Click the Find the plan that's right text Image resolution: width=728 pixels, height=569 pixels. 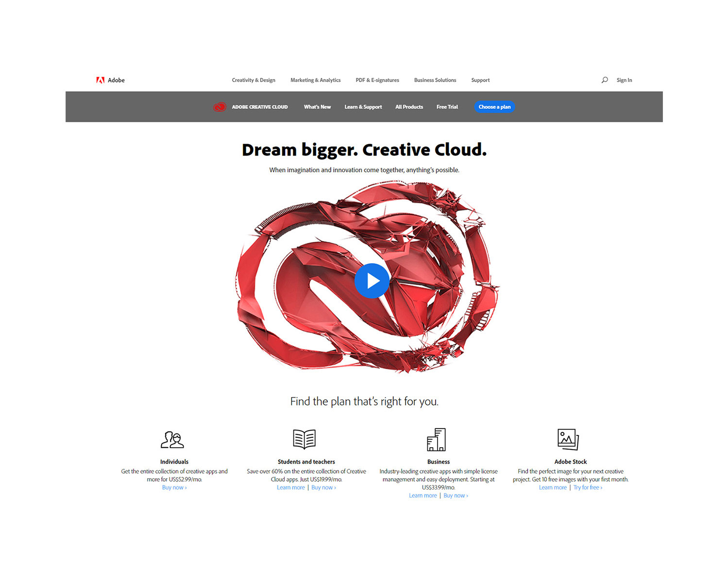(364, 402)
